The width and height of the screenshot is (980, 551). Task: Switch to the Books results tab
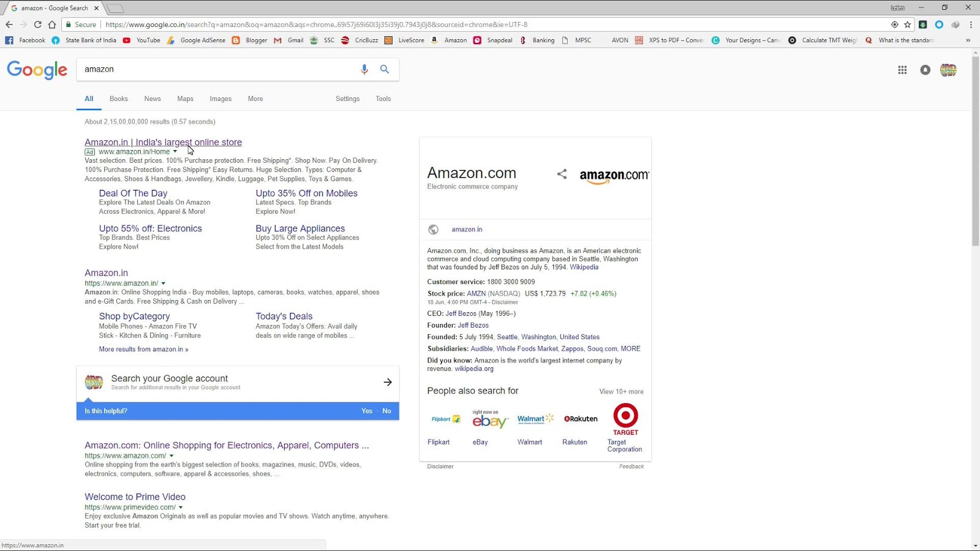pyautogui.click(x=119, y=99)
